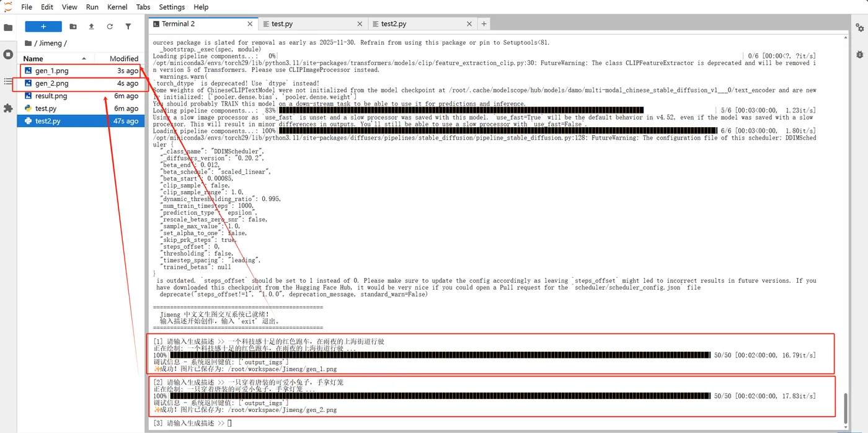Refresh the file browser list
The image size is (868, 433).
click(110, 27)
